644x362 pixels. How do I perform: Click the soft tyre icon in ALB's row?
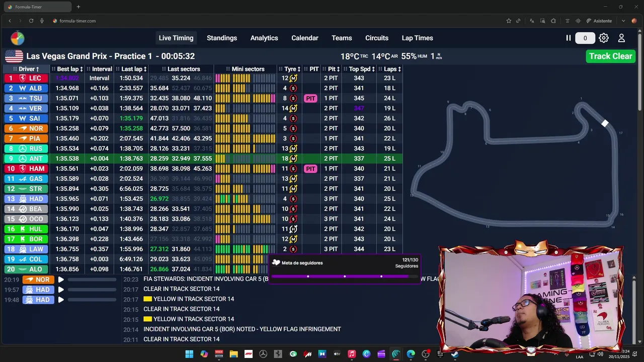[x=293, y=88]
